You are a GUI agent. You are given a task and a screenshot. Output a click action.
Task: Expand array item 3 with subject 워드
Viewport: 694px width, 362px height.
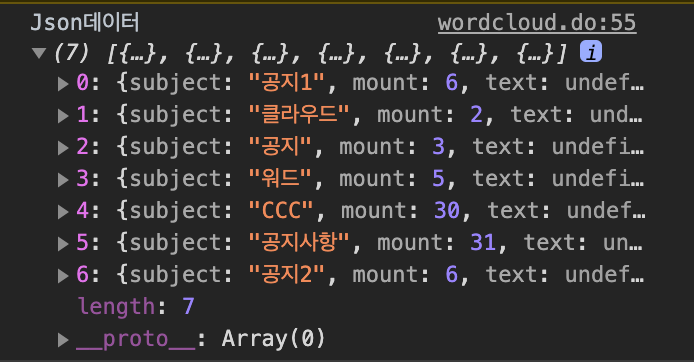63,180
